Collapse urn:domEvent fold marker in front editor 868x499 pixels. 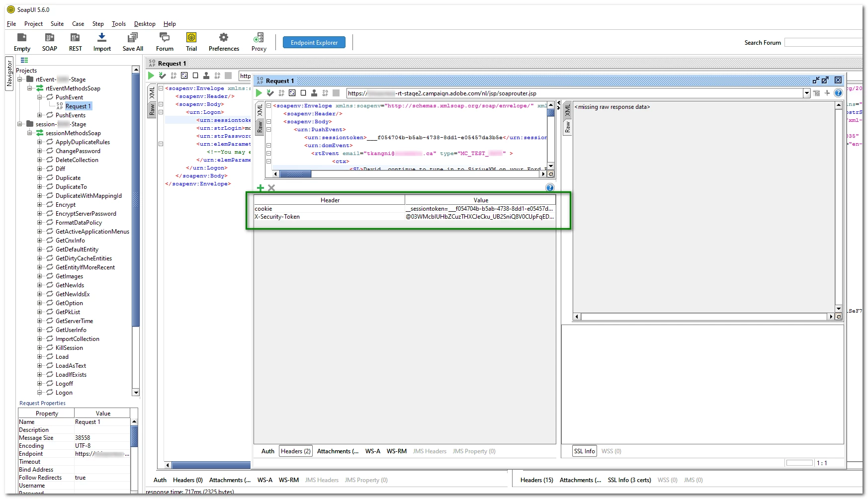coord(268,146)
